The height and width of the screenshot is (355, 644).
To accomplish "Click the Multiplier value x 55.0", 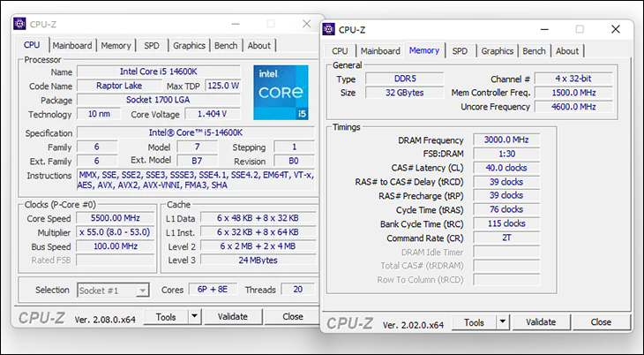I will (x=116, y=232).
